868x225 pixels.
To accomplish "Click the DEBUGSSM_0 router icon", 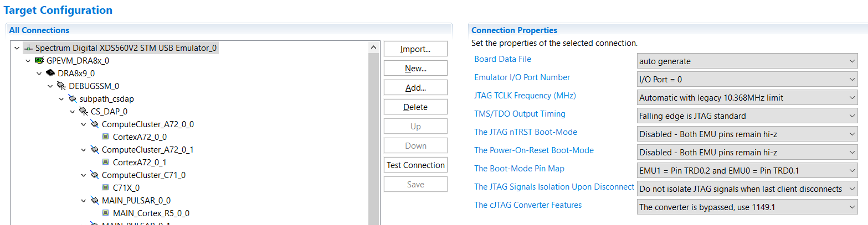I will click(61, 86).
